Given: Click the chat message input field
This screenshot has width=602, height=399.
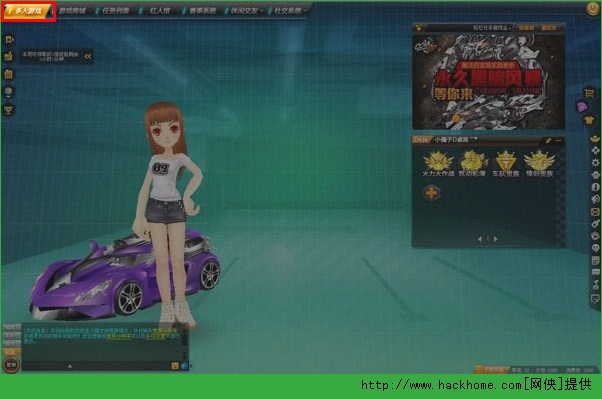Looking at the screenshot, I should (x=96, y=366).
